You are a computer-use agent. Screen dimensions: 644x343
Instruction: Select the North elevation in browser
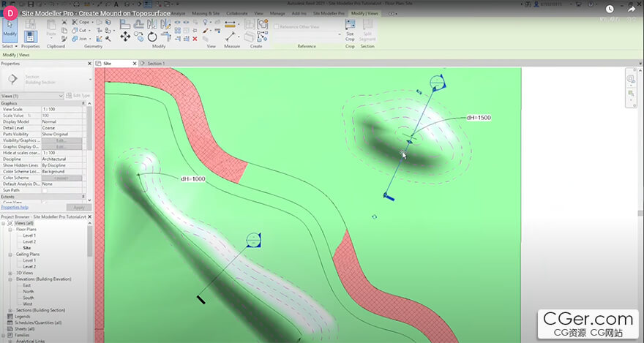(29, 291)
